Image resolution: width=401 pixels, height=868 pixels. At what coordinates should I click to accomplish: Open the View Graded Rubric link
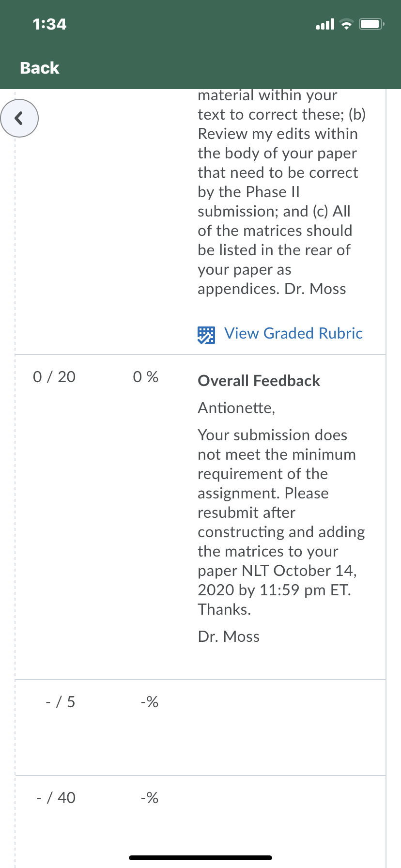tap(293, 333)
